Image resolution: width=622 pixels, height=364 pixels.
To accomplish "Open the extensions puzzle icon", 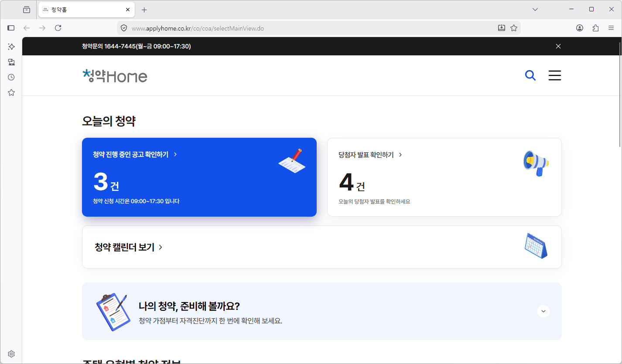I will (x=595, y=28).
